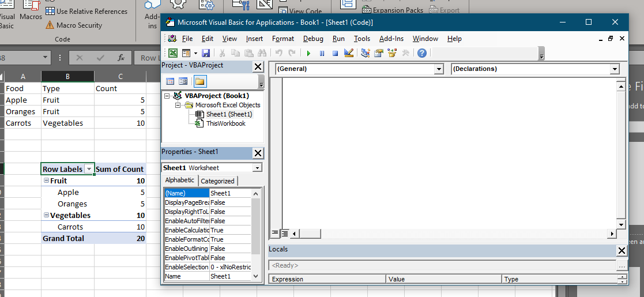Open the File menu in VBA editor
The width and height of the screenshot is (644, 297).
(187, 39)
